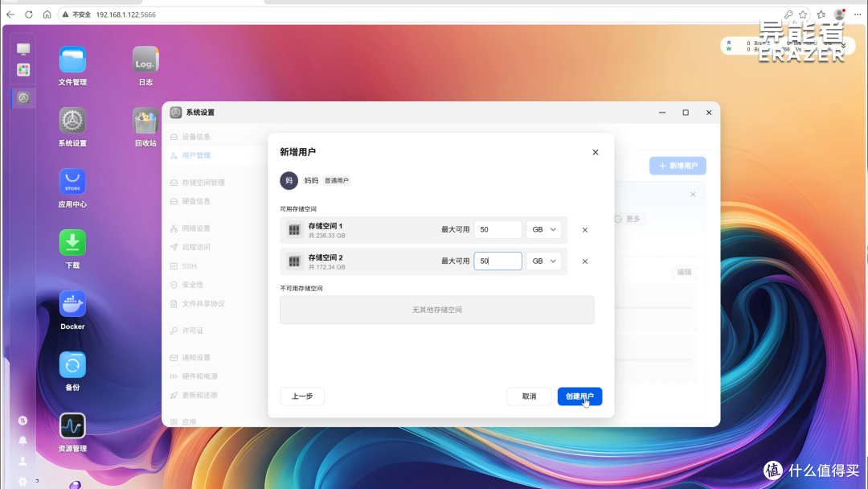Image resolution: width=868 pixels, height=489 pixels.
Task: Open the unit dropdown for 存储空间 2
Action: [x=543, y=261]
